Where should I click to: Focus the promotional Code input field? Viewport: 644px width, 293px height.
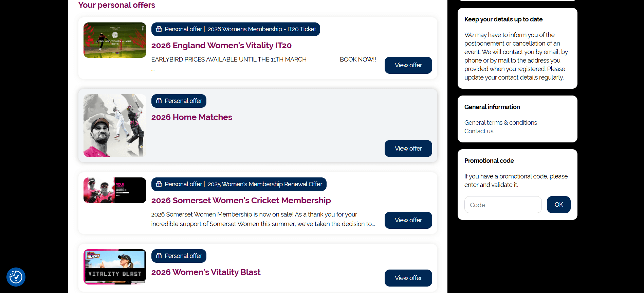tap(503, 205)
